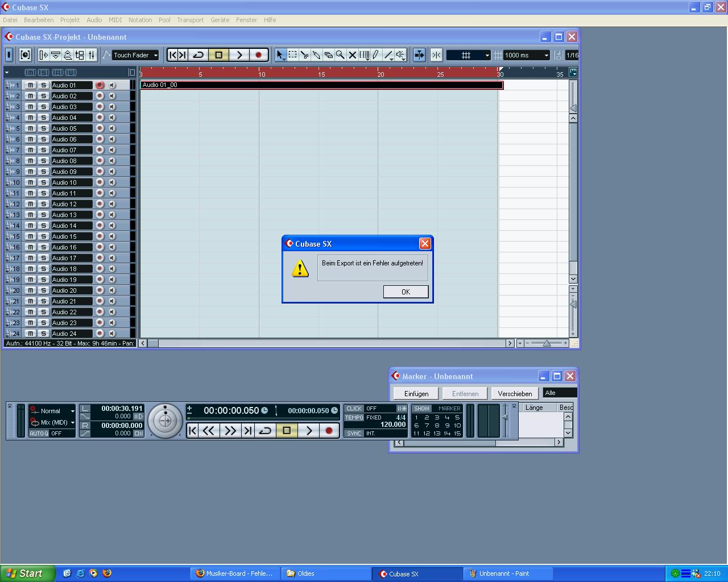Click the Show Inspector toolbar icon
This screenshot has width=728, height=582.
[x=44, y=55]
